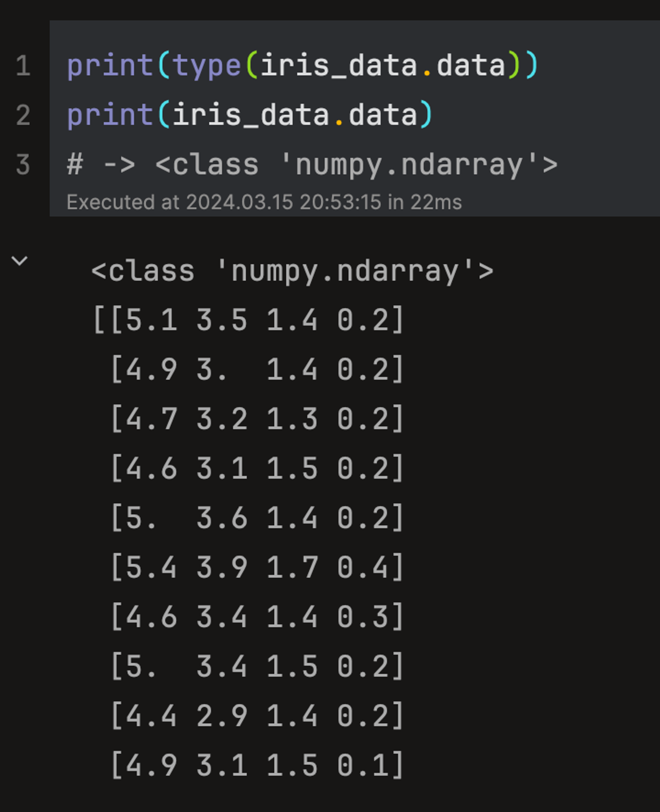660x812 pixels.
Task: Click the output row [4.7 3.2 1.3 0.2]
Action: click(257, 419)
